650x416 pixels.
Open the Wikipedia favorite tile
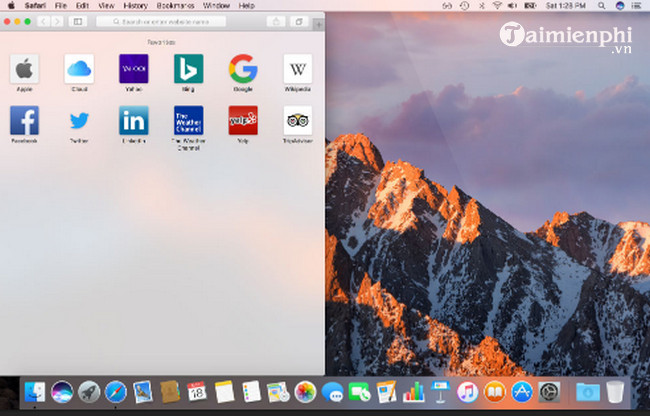click(297, 69)
